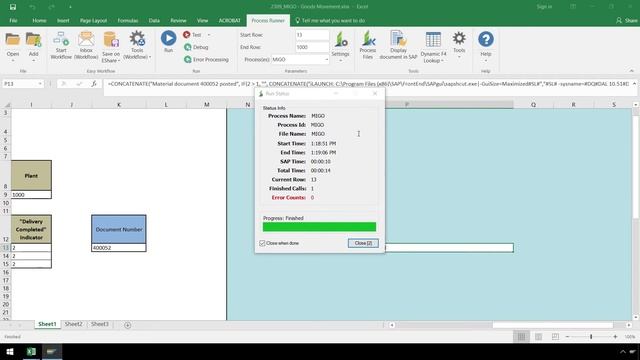The image size is (640, 360).
Task: Click Sign in link
Action: (x=544, y=7)
